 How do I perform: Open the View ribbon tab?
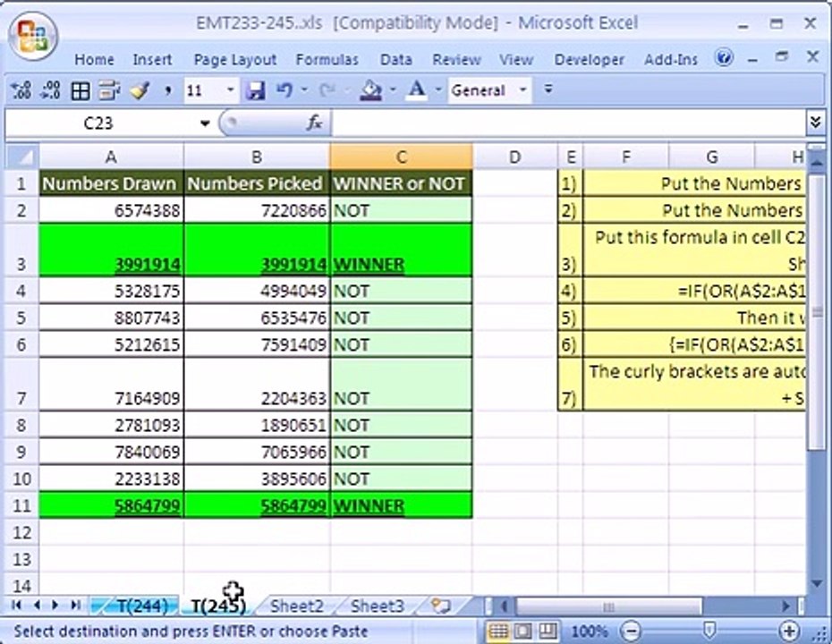(x=516, y=59)
